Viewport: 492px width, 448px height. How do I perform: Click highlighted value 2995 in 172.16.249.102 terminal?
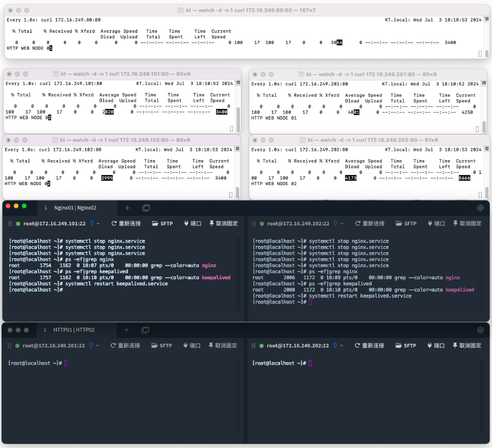(107, 178)
